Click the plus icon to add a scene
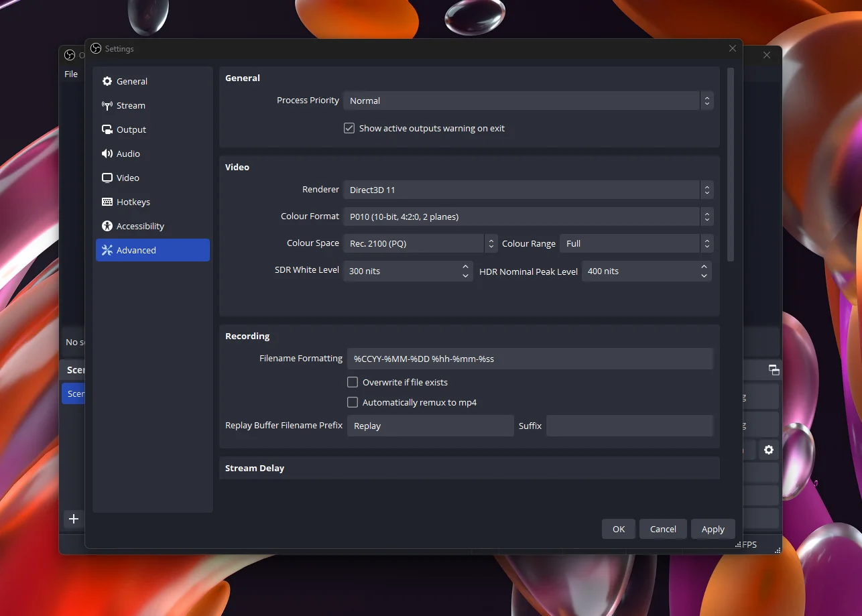The height and width of the screenshot is (616, 862). (x=74, y=519)
